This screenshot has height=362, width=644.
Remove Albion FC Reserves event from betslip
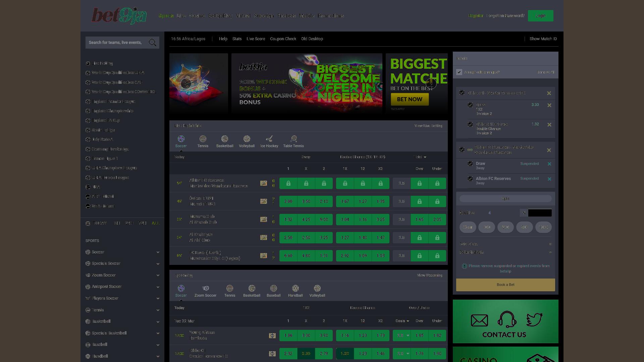[x=549, y=150]
